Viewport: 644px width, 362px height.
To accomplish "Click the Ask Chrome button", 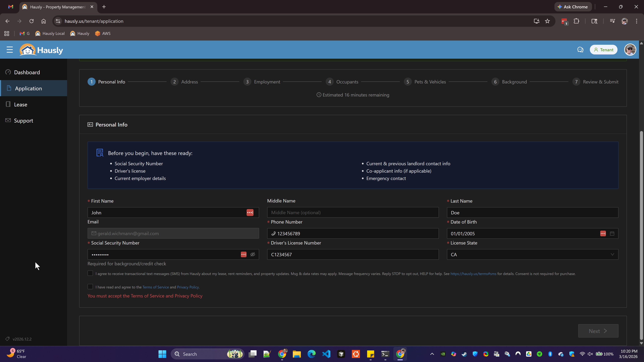I will (x=573, y=7).
